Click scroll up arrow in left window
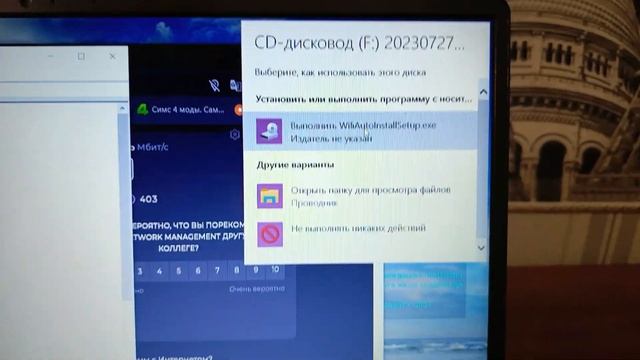 tap(122, 109)
